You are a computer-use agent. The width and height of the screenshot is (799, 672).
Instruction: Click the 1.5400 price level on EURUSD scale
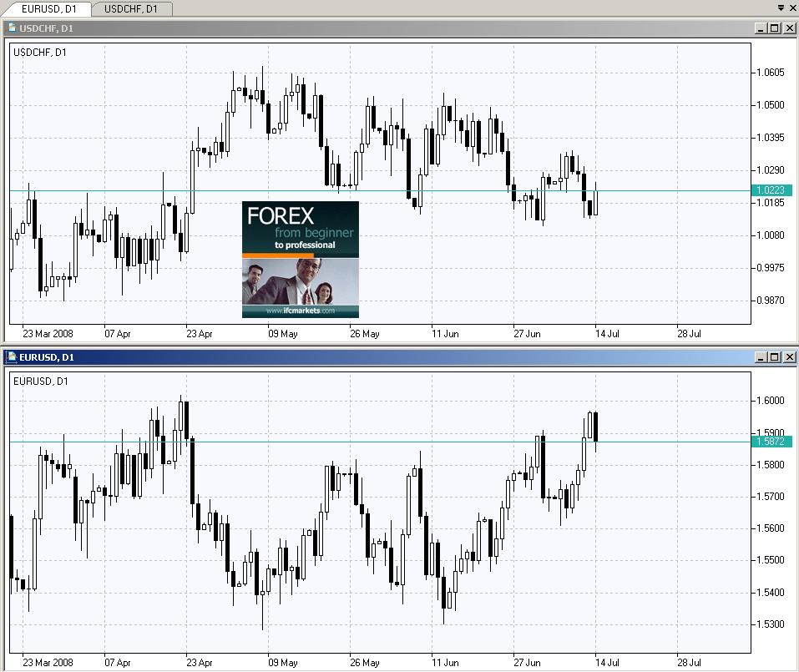(x=771, y=593)
